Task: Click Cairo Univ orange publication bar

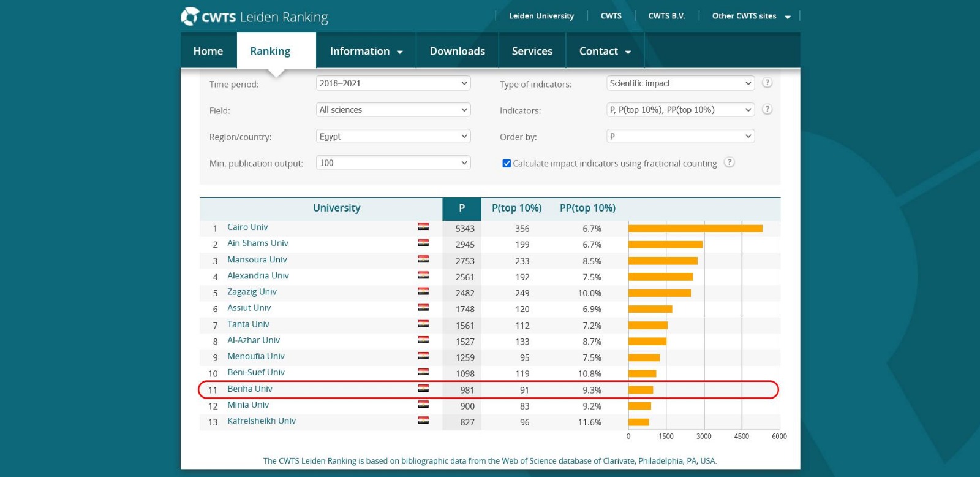Action: click(695, 229)
